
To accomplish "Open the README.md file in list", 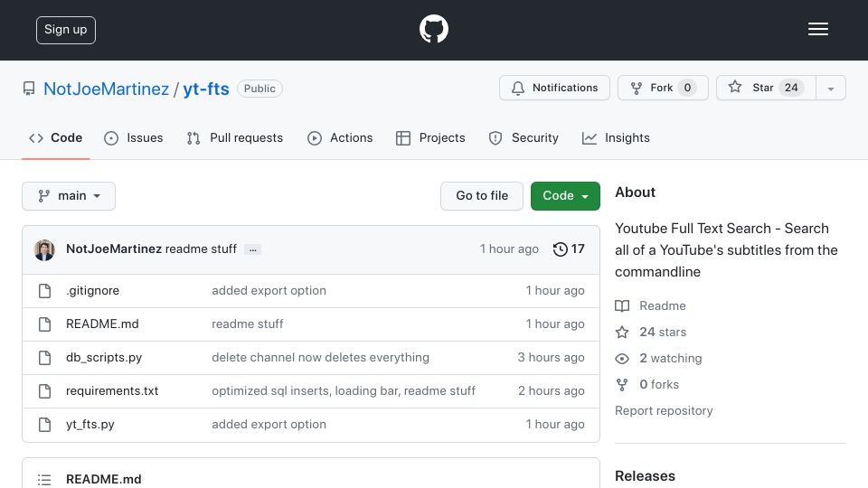I will pyautogui.click(x=102, y=324).
